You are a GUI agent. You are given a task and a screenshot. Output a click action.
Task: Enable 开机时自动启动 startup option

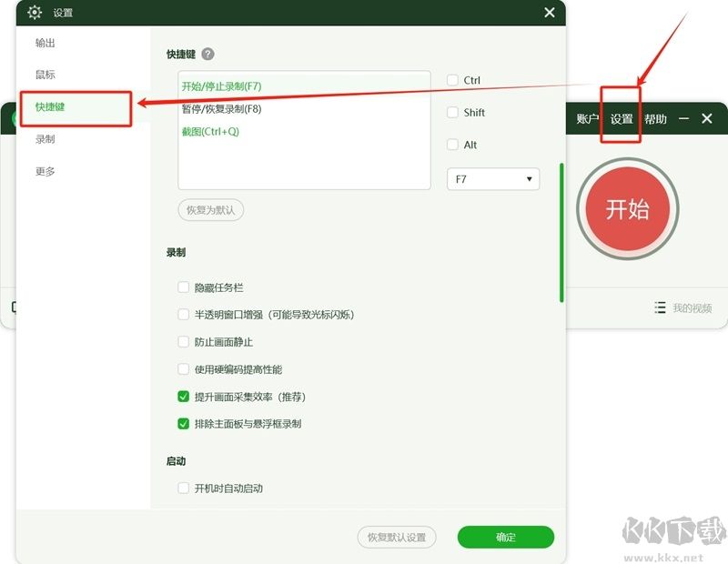pyautogui.click(x=183, y=488)
